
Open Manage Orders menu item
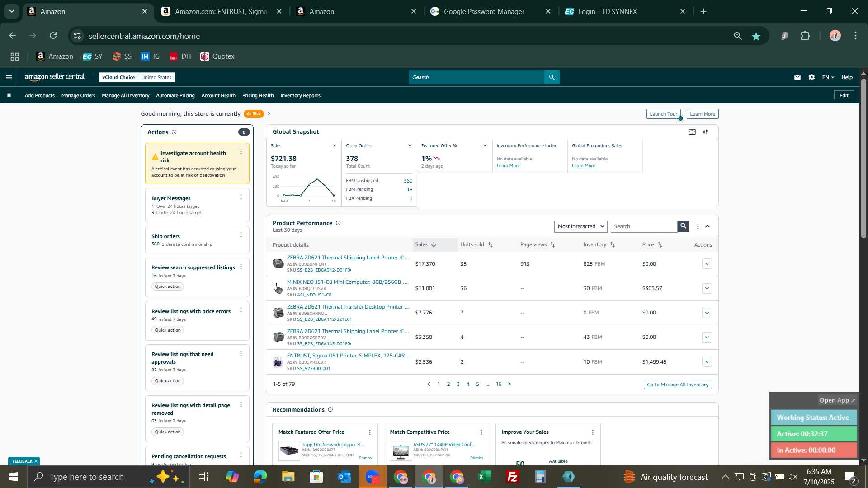(x=78, y=95)
